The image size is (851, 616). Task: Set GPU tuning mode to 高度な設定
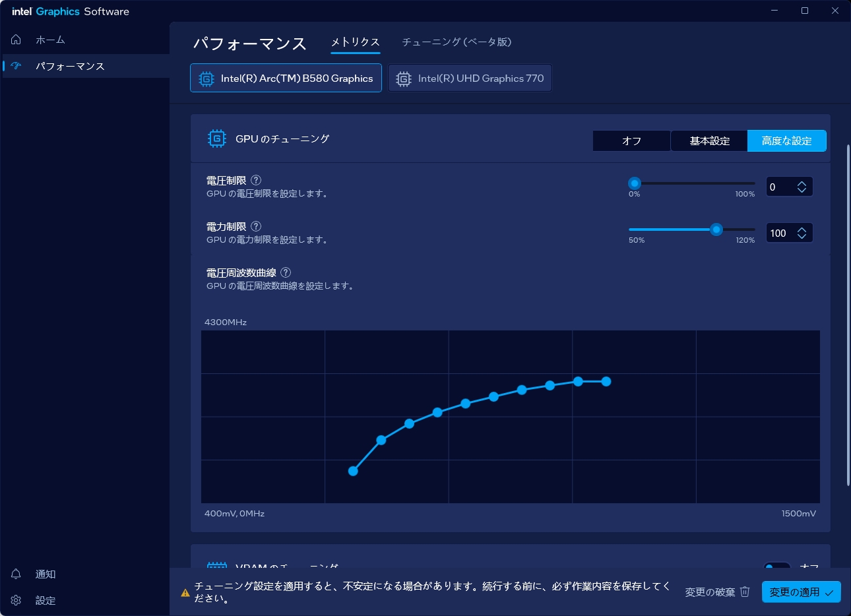pyautogui.click(x=786, y=140)
